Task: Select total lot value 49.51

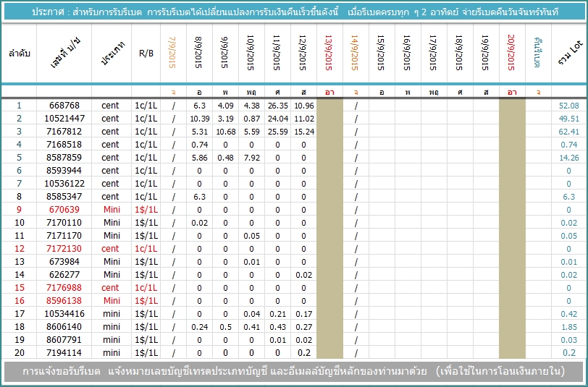Action: [569, 119]
